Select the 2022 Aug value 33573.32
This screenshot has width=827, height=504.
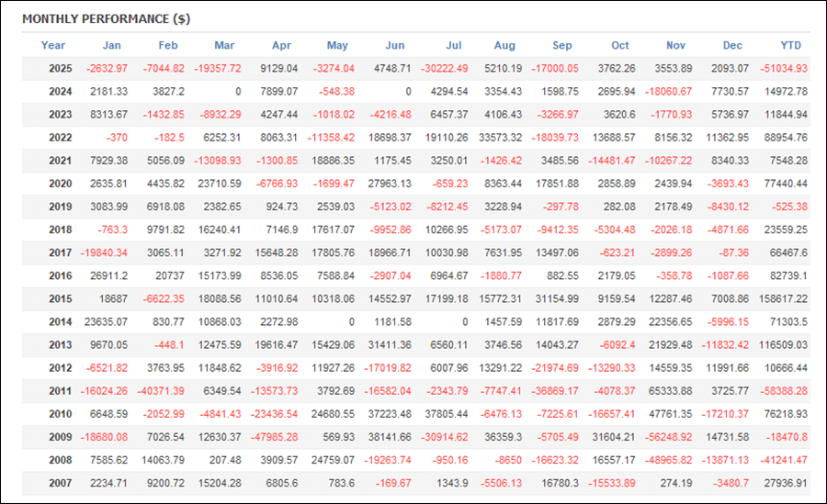[499, 138]
